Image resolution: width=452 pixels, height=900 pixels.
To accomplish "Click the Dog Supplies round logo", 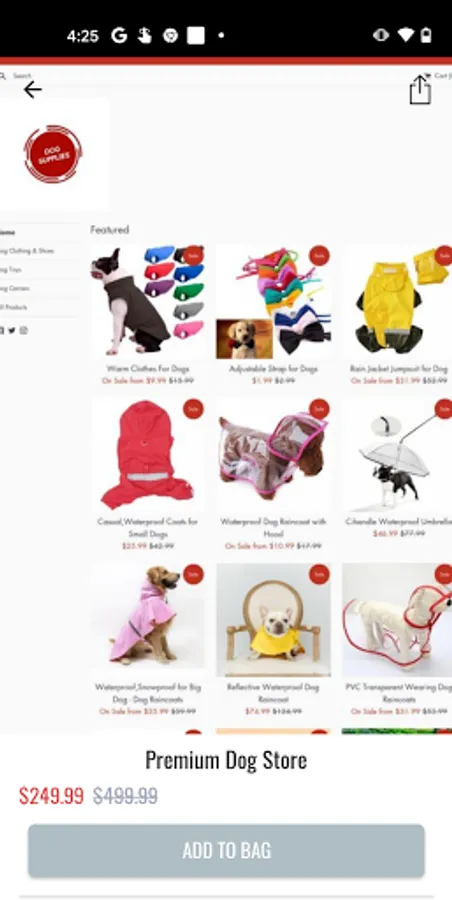I will (x=53, y=154).
